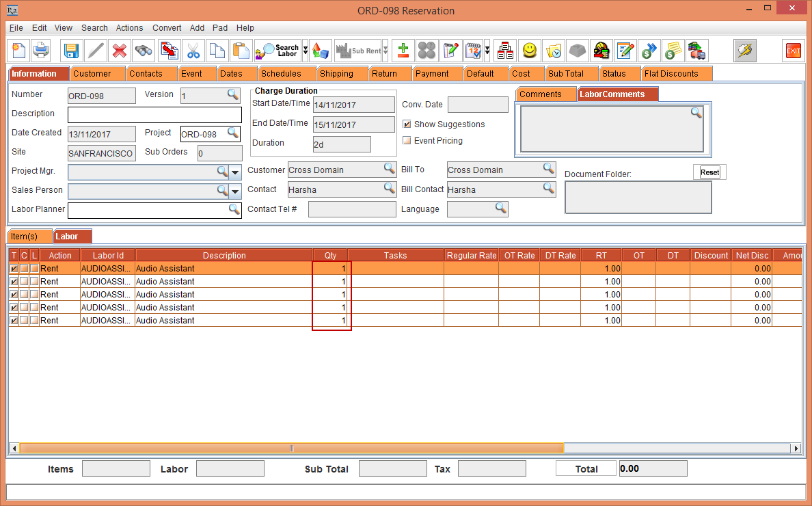Switch to the Item(s) tab
The height and width of the screenshot is (506, 812).
click(29, 236)
